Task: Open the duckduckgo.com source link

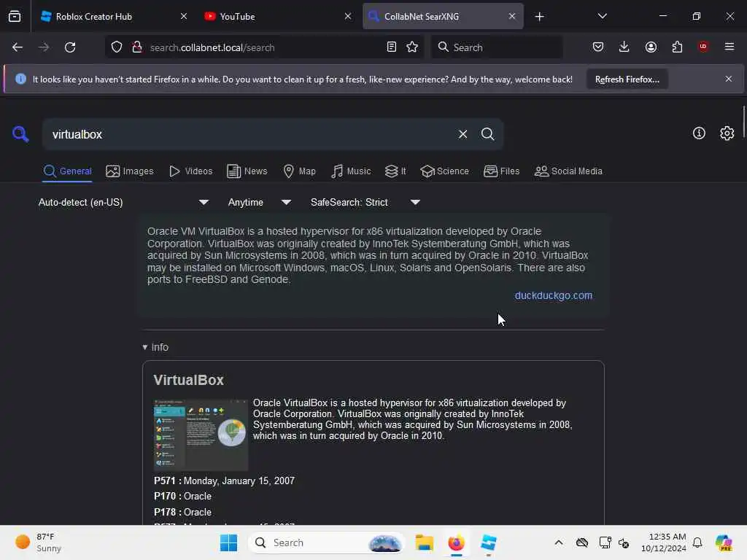Action: 553,295
